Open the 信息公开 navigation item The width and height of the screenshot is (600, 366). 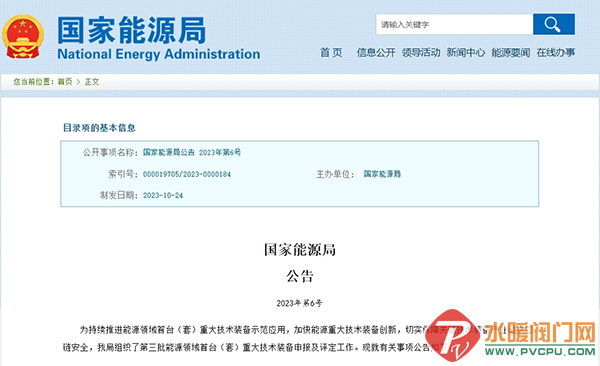click(x=376, y=52)
